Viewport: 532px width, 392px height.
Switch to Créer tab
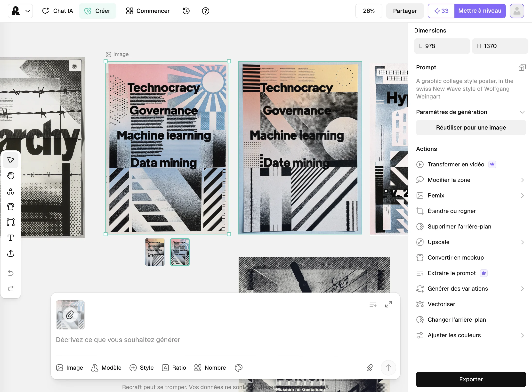pos(97,11)
